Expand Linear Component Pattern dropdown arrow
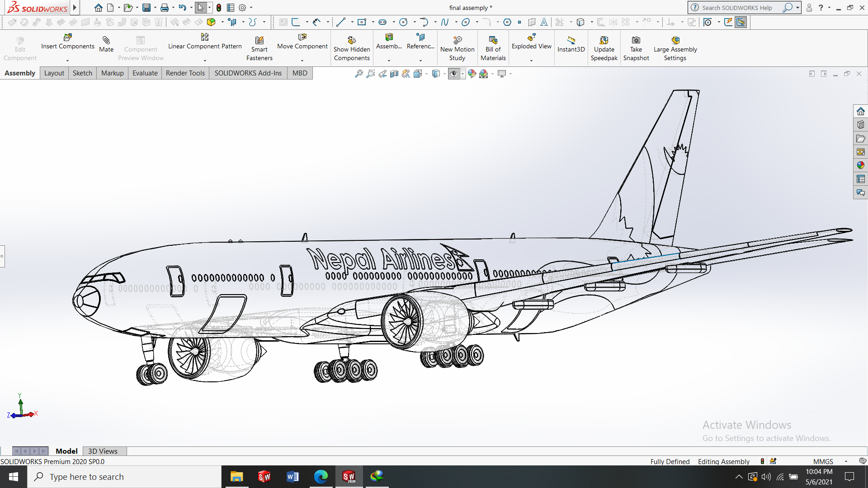This screenshot has width=868, height=488. [205, 61]
